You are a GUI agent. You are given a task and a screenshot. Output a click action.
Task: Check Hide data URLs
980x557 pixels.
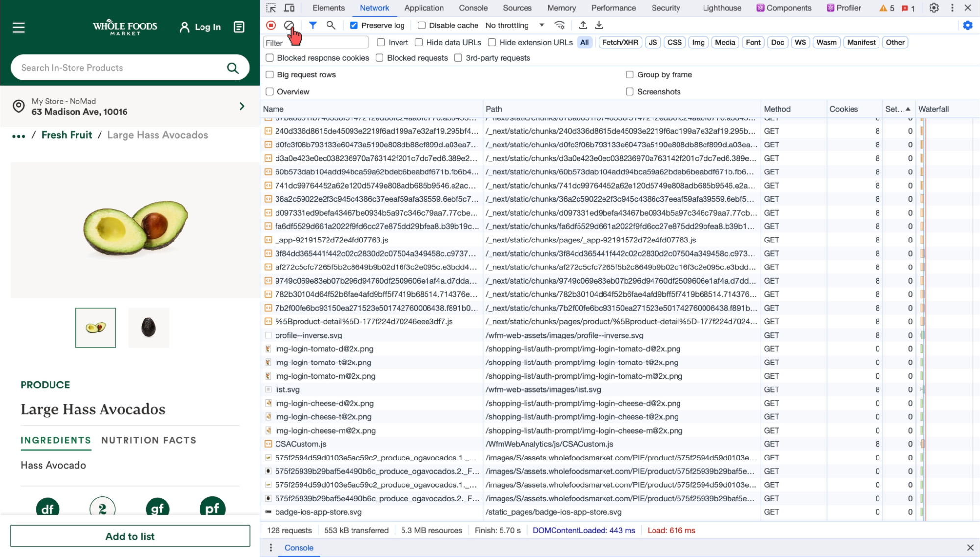point(418,42)
